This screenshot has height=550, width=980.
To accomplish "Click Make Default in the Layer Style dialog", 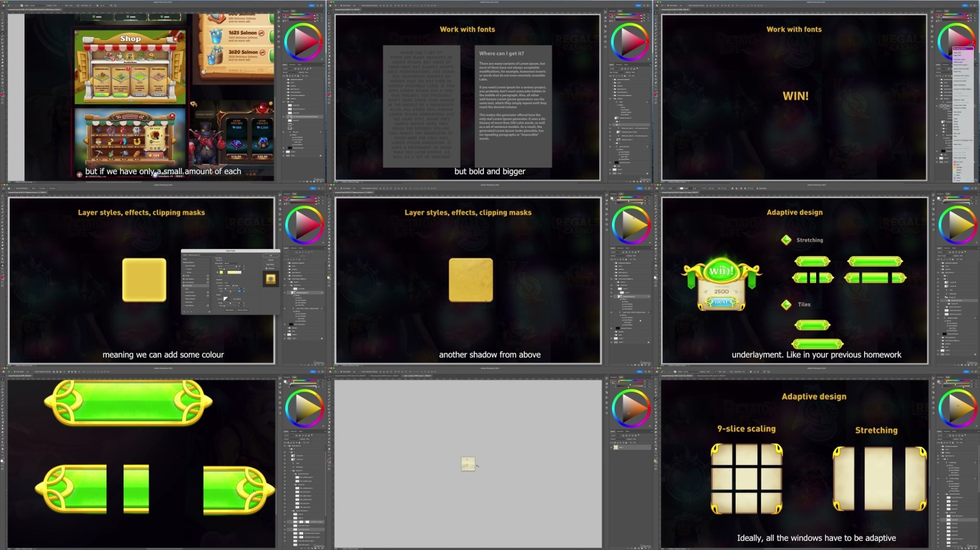I will (x=229, y=310).
